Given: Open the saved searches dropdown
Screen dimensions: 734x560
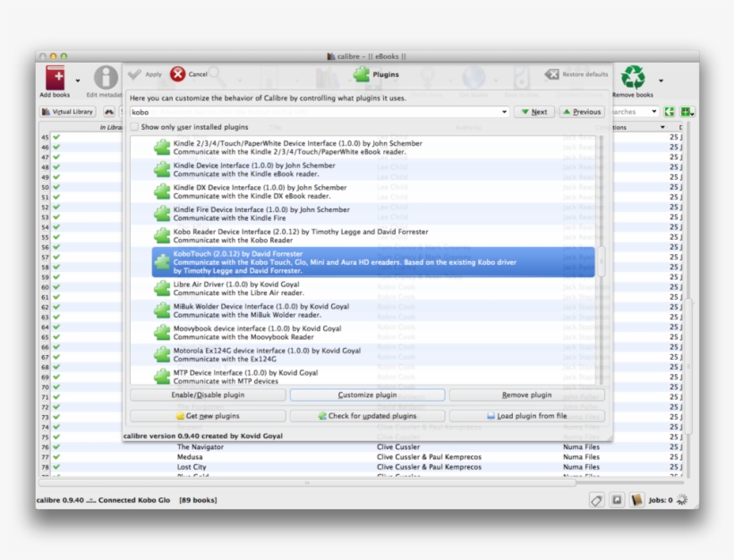Looking at the screenshot, I should pos(654,112).
